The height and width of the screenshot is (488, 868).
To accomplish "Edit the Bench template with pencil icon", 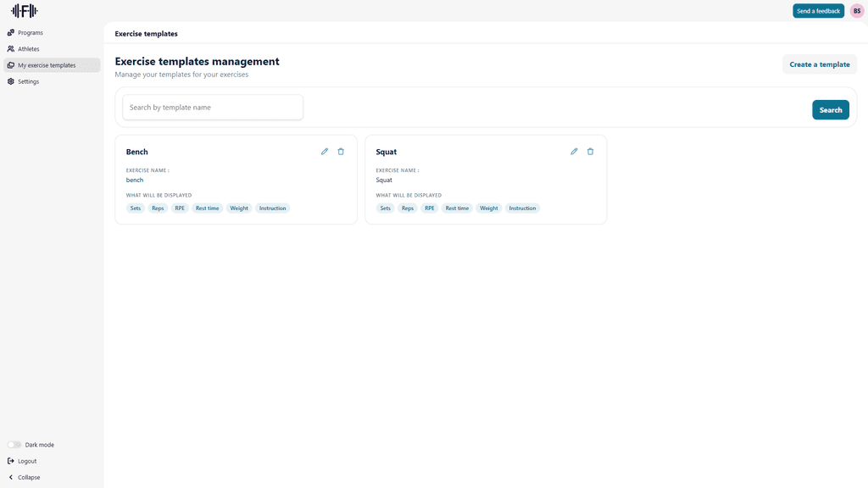I will pyautogui.click(x=325, y=152).
